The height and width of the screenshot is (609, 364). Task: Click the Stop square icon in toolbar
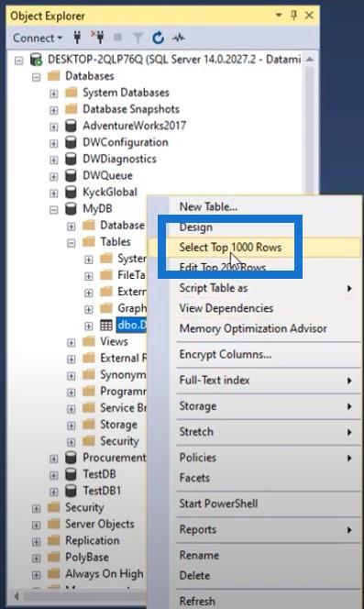pyautogui.click(x=117, y=38)
